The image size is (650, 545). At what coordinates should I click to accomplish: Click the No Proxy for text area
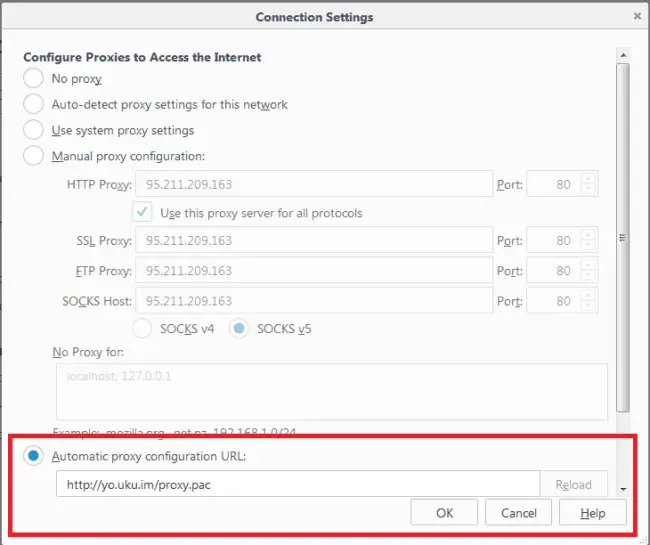(331, 390)
